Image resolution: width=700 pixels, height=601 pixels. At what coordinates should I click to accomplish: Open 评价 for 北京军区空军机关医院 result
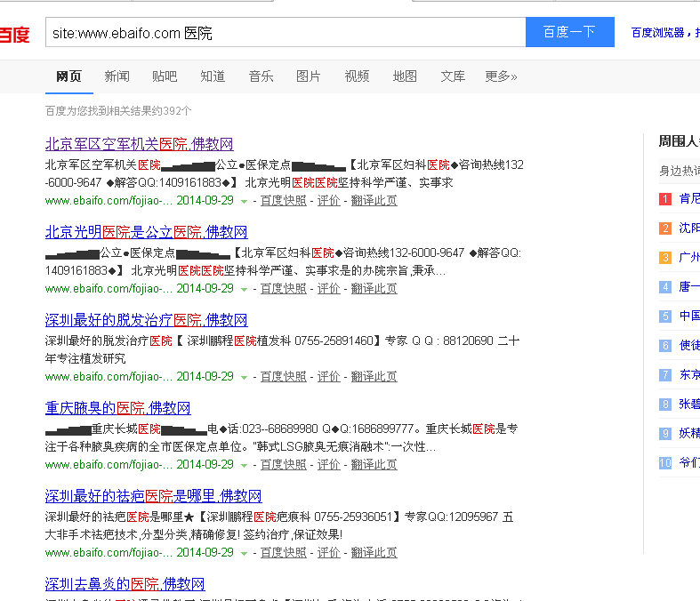coord(329,201)
